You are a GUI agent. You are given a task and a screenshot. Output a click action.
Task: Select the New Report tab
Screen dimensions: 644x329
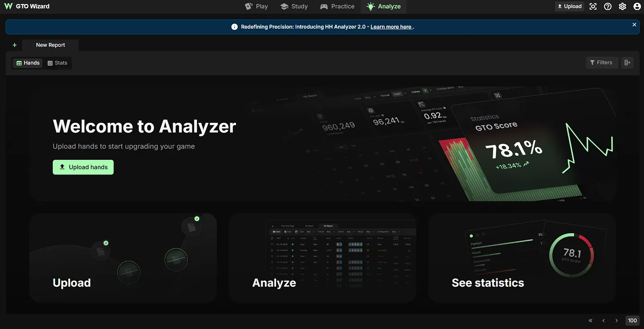50,45
